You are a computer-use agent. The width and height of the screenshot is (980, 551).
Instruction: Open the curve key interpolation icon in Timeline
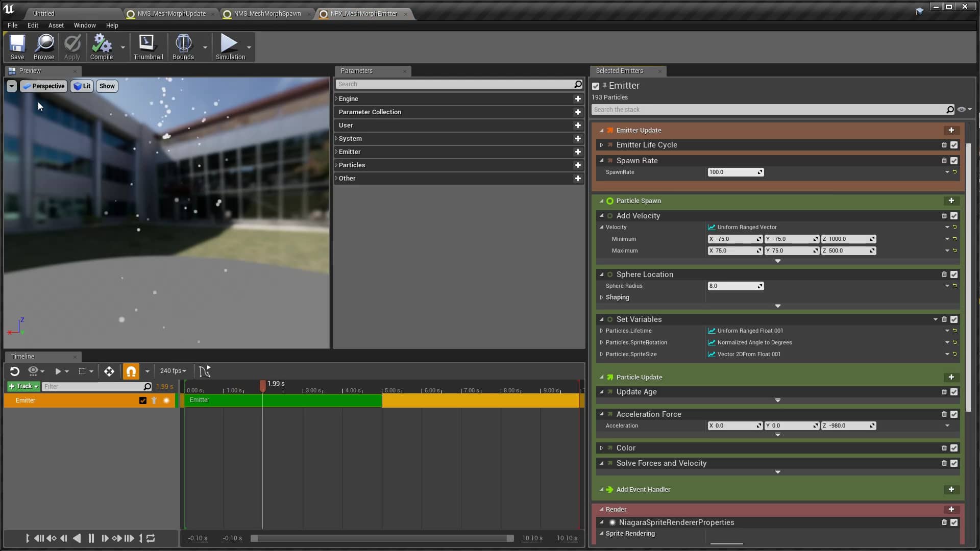[205, 371]
